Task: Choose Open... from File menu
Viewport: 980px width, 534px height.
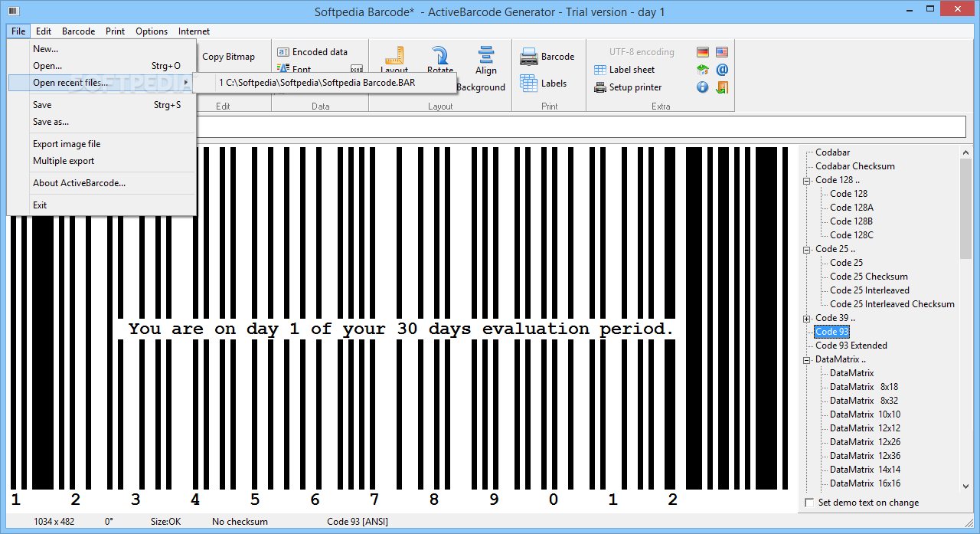Action: (101, 66)
